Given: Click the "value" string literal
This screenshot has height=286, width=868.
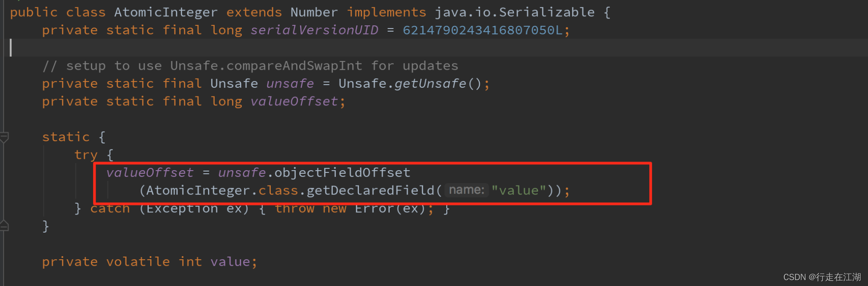Looking at the screenshot, I should (x=519, y=191).
